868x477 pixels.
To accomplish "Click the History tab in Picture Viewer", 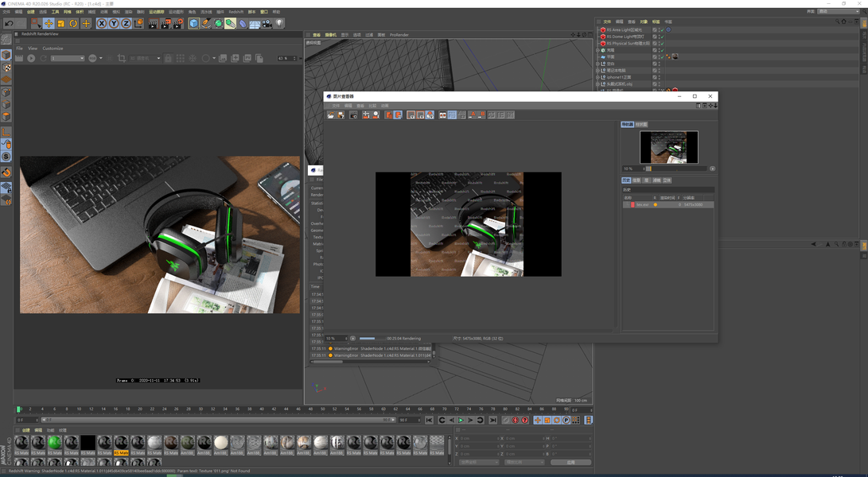I will (626, 180).
